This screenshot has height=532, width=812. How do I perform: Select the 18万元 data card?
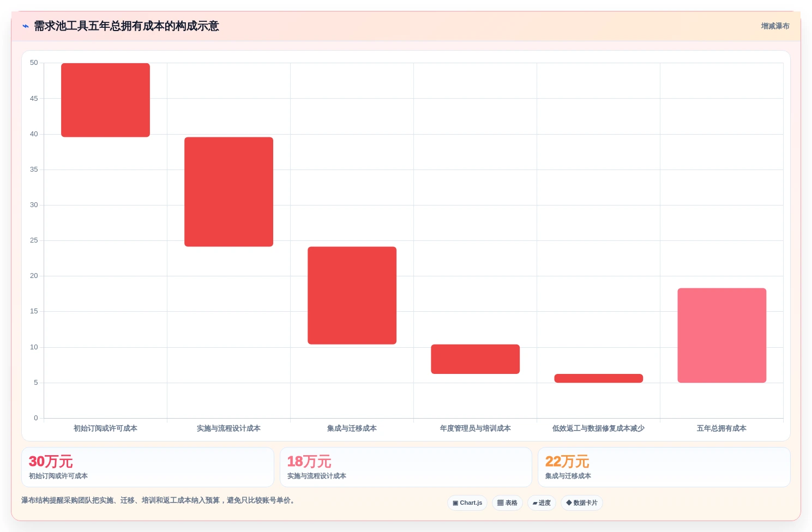pyautogui.click(x=406, y=467)
